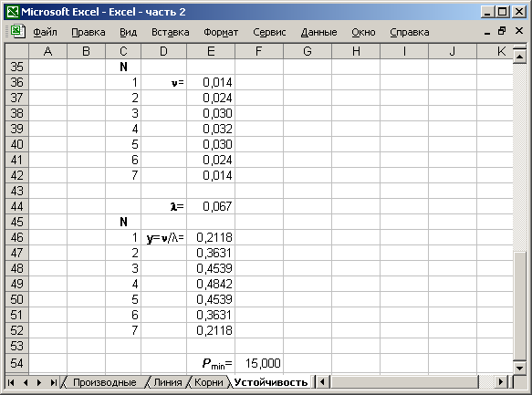The image size is (532, 395).
Task: Switch to the Производные sheet tab
Action: (105, 382)
